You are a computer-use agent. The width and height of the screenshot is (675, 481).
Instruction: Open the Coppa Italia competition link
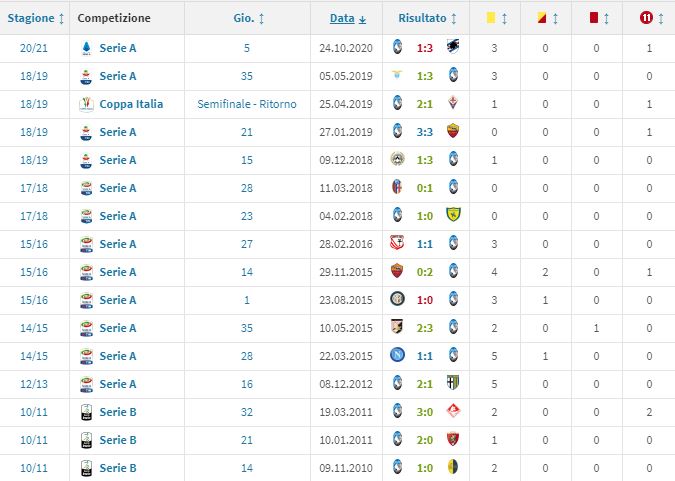pyautogui.click(x=130, y=104)
